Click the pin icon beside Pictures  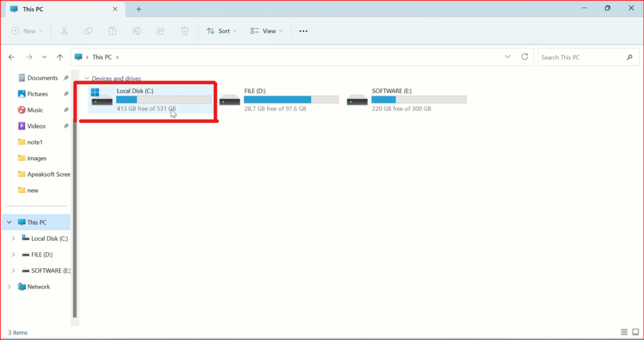[65, 94]
